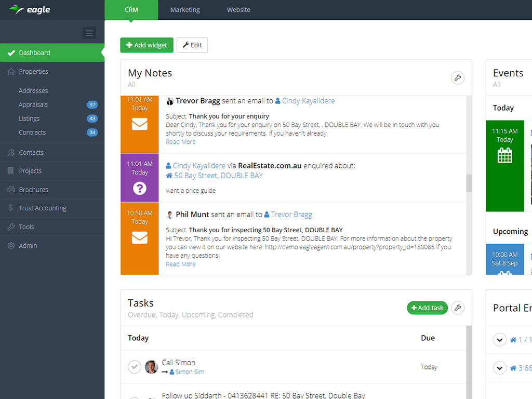Open My Notes widget settings wrench

coord(457,78)
